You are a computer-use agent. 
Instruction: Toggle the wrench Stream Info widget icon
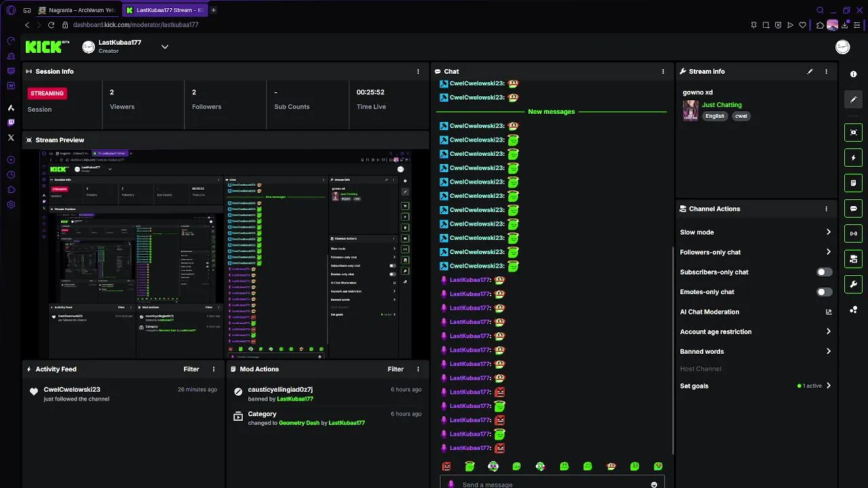coord(853,284)
